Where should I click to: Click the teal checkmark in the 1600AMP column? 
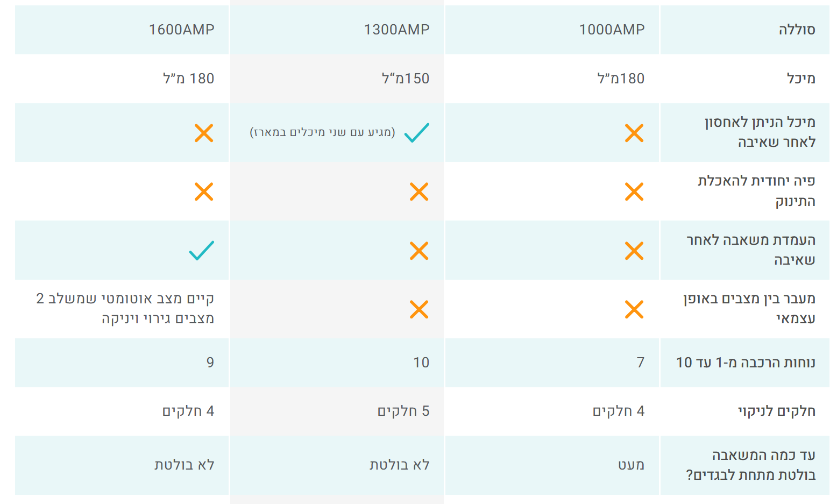click(x=202, y=251)
